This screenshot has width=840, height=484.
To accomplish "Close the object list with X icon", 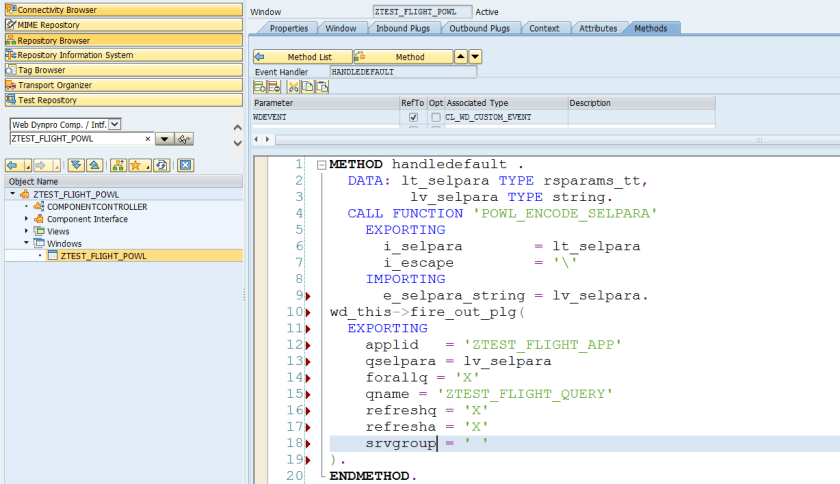I will coord(185,165).
